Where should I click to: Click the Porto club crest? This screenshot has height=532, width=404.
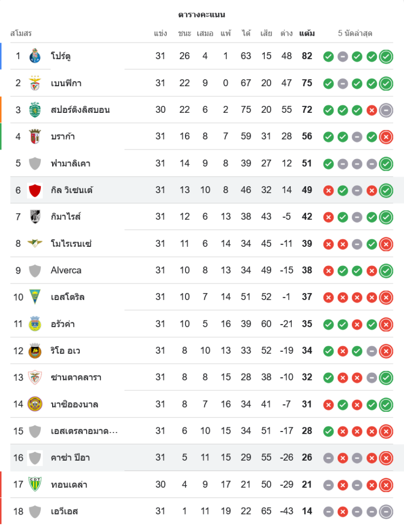[x=35, y=56]
